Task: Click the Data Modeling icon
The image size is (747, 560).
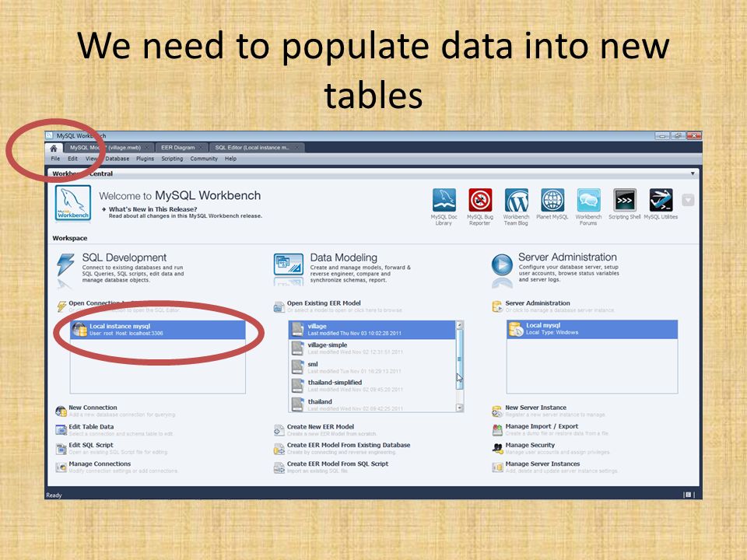Action: (x=289, y=264)
